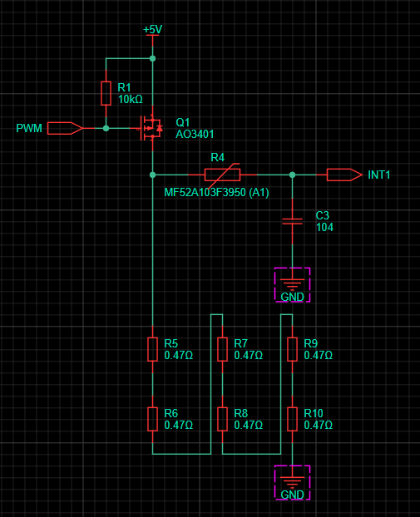The image size is (420, 517).
Task: Click the 104 capacitor value label
Action: coord(324,227)
